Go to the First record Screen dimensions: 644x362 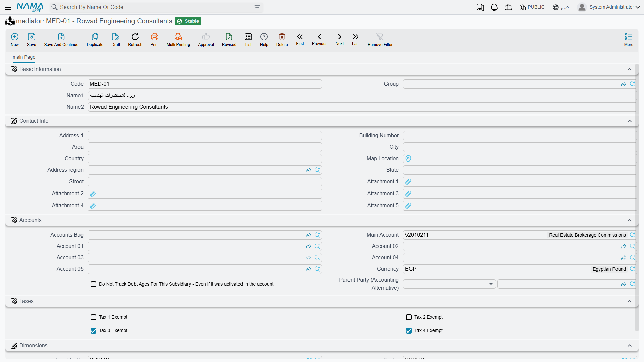coord(300,39)
